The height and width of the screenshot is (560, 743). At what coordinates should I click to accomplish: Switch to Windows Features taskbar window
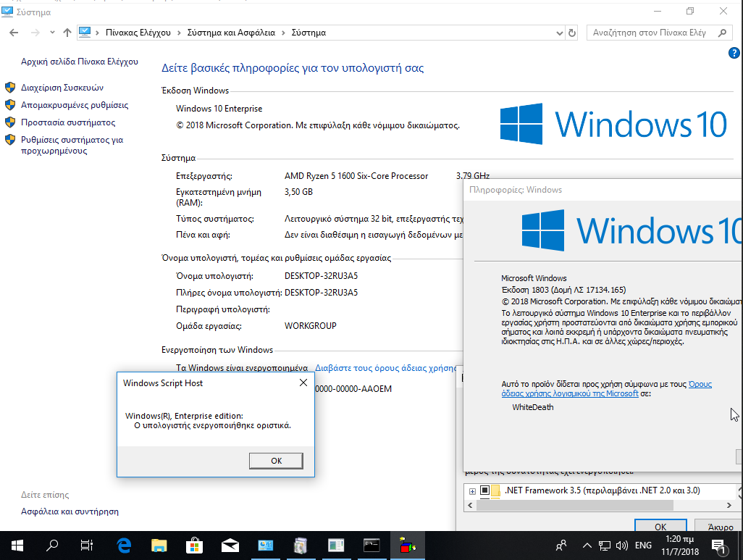click(x=301, y=546)
